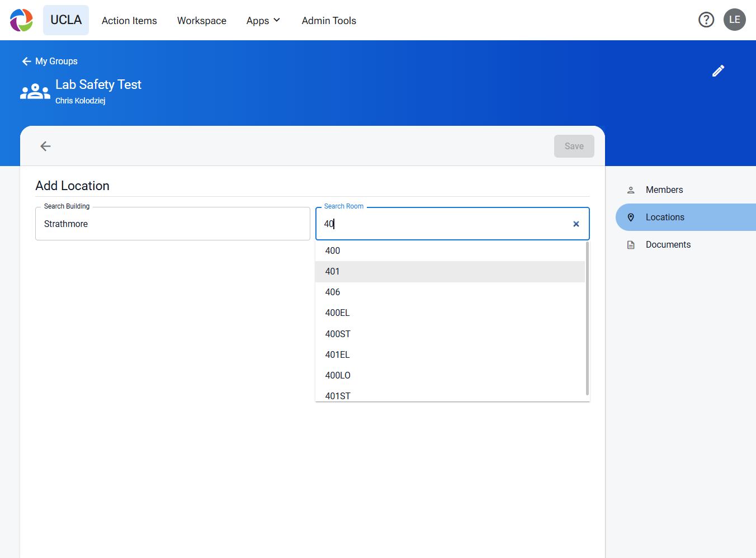Open the Documents sidebar tab

tap(686, 244)
